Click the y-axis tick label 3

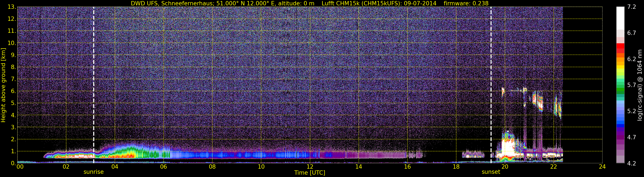tap(13, 127)
